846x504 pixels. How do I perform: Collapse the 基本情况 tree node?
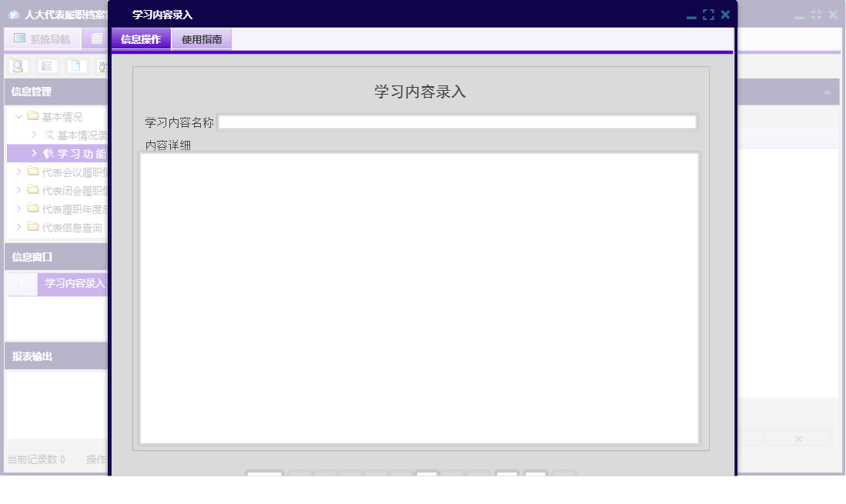tap(18, 116)
